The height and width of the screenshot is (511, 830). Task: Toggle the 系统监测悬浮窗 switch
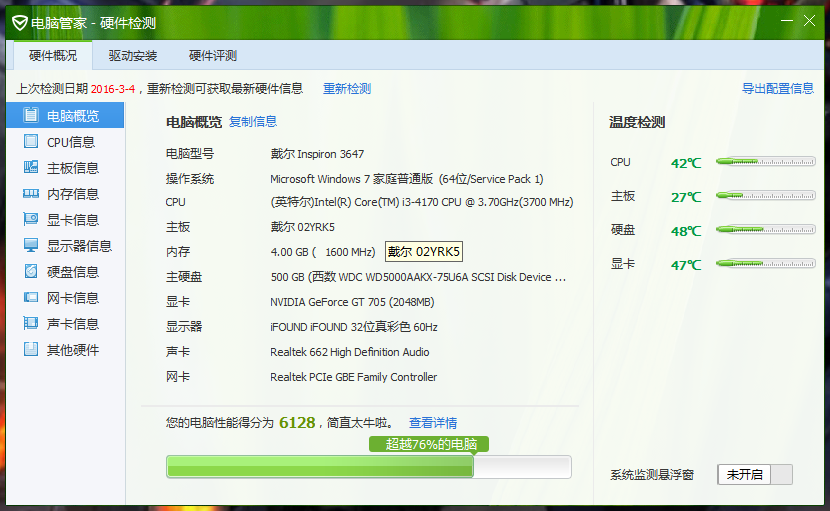(755, 475)
